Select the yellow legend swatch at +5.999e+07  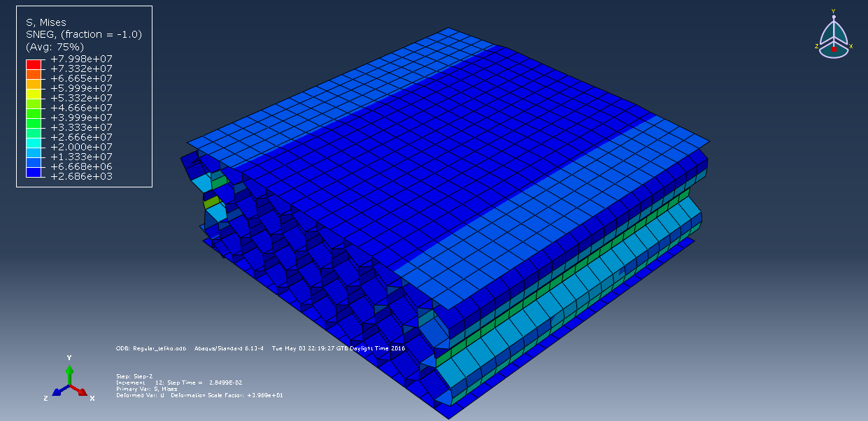[34, 93]
